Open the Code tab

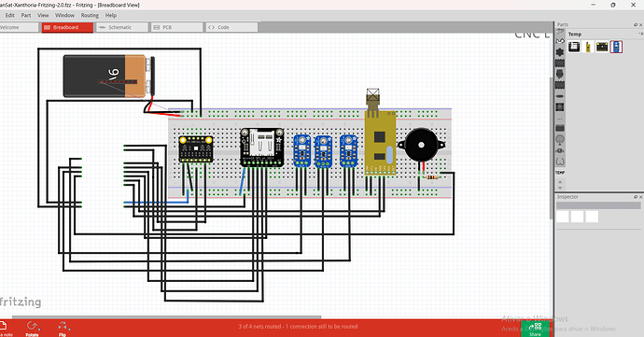231,27
